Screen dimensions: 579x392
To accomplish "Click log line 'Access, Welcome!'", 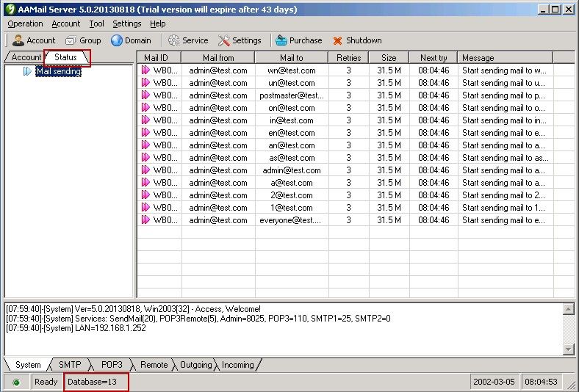I will [x=133, y=309].
